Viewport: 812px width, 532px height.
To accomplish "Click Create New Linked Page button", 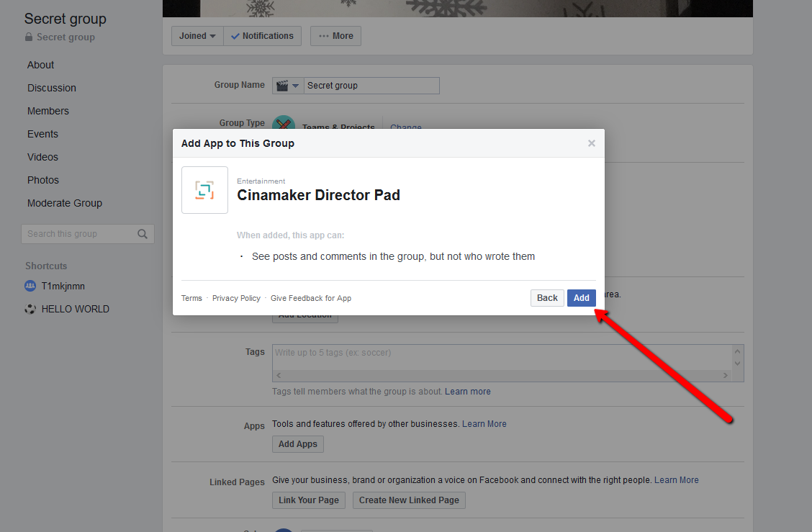I will point(409,500).
